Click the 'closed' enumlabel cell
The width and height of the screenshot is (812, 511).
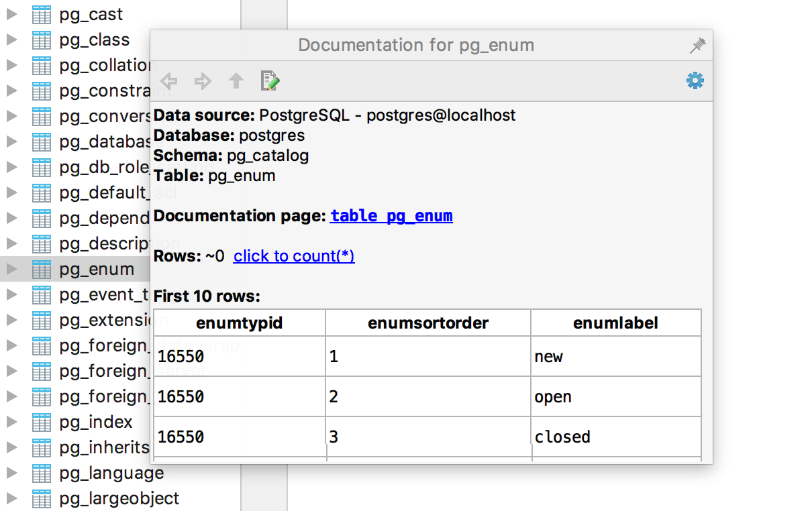click(x=616, y=437)
